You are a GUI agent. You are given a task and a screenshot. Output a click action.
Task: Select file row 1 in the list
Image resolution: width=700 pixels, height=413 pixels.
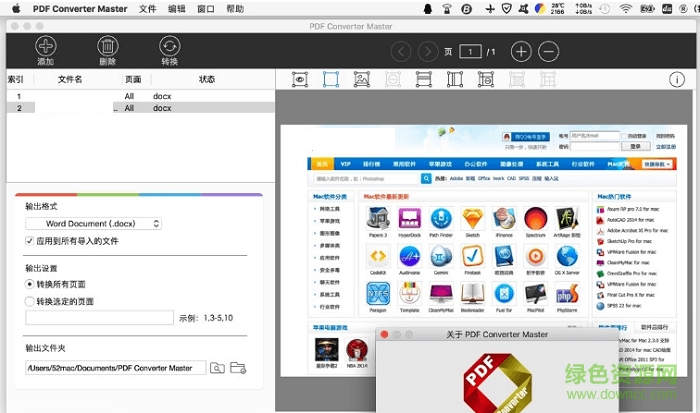click(x=141, y=96)
